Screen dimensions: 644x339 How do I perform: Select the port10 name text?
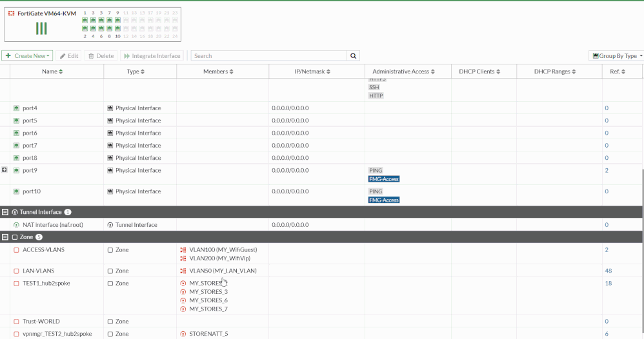[32, 191]
